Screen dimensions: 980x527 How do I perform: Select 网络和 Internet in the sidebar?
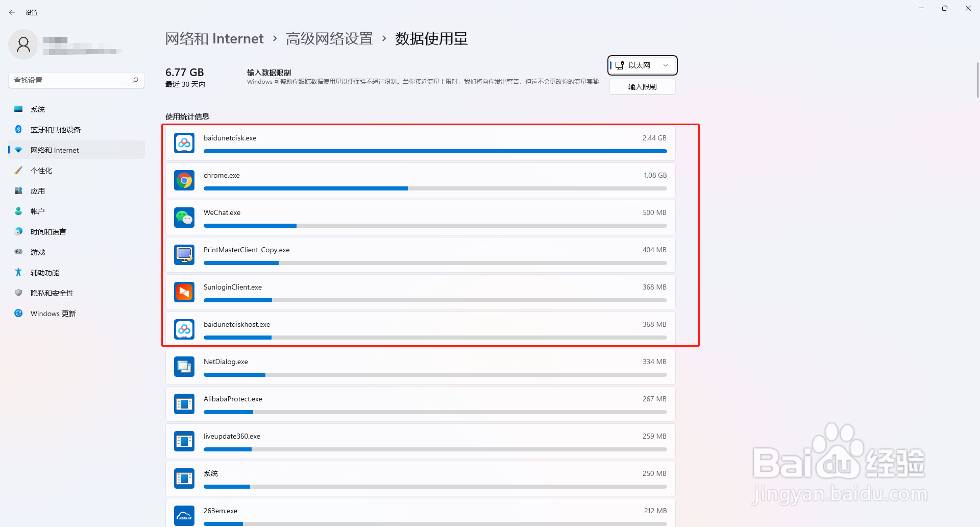point(77,150)
